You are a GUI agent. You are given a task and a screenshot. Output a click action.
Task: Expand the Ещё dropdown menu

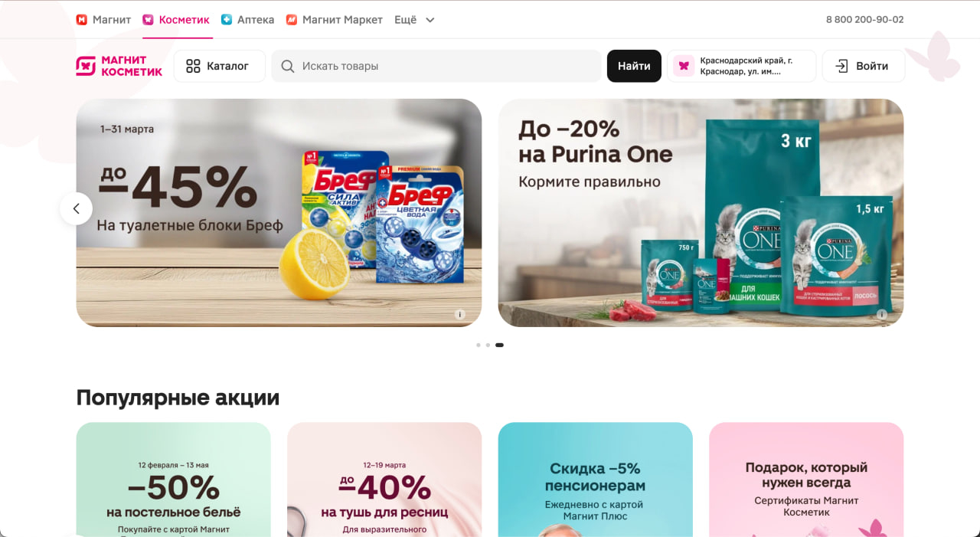pos(414,20)
